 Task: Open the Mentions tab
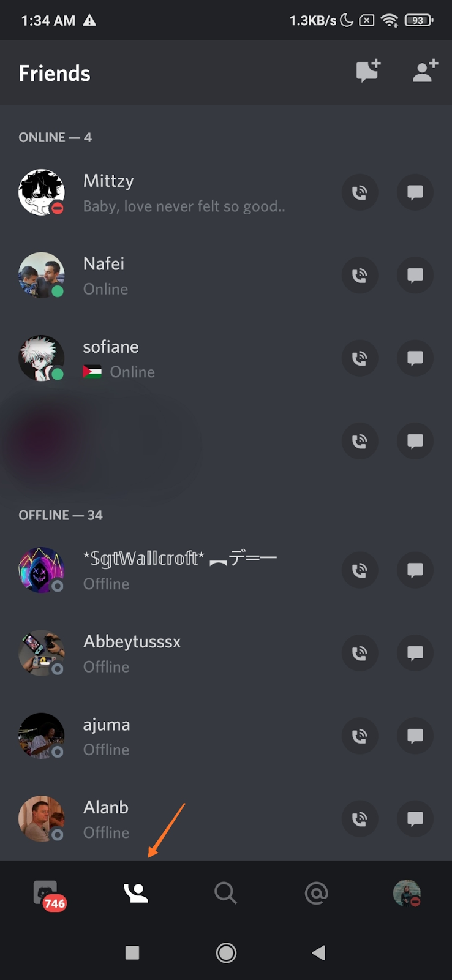(x=316, y=893)
